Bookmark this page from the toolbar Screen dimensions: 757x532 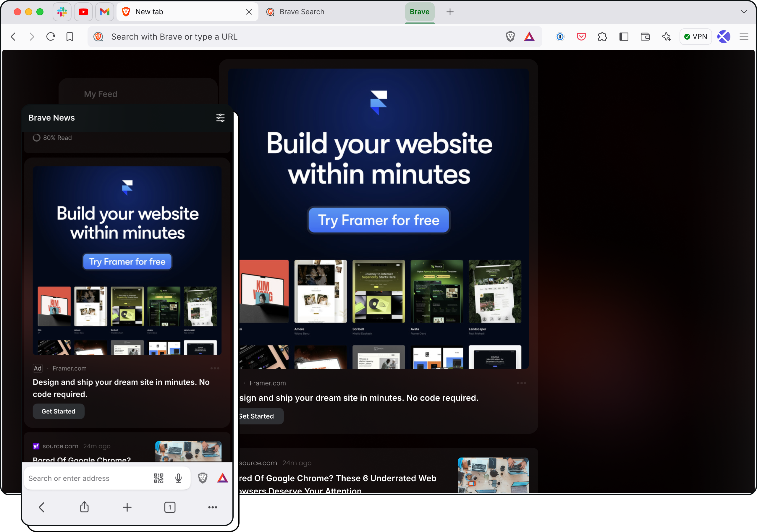69,37
